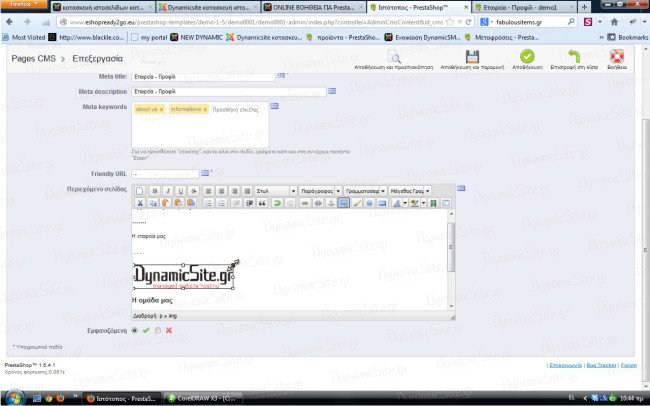Click the green checkmark Save icon

coord(527,56)
